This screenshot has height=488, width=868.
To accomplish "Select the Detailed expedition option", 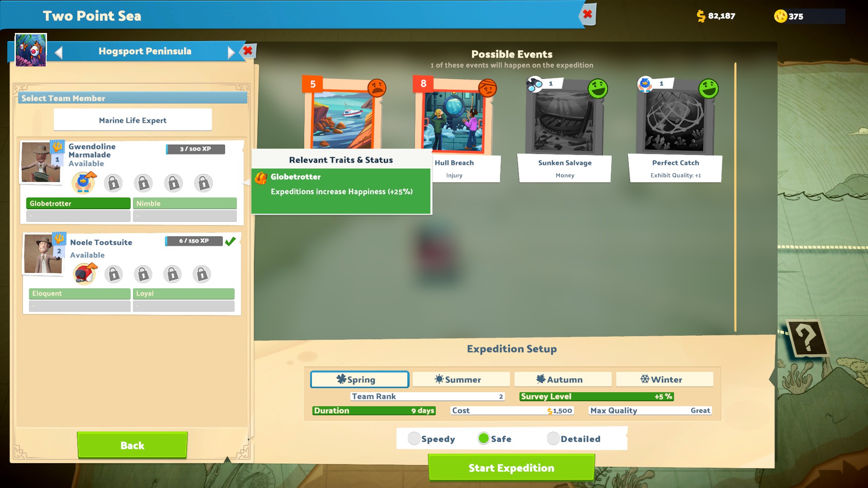I will 574,438.
